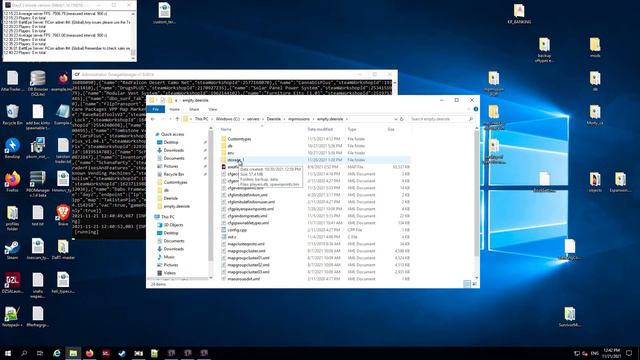640x360 pixels.
Task: Launch Notepad++ from the desktop
Action: coord(12,317)
